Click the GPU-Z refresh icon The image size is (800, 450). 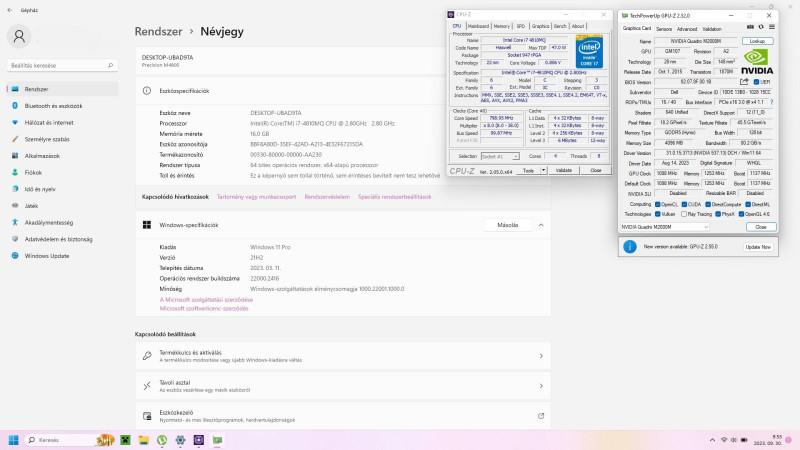pyautogui.click(x=761, y=27)
